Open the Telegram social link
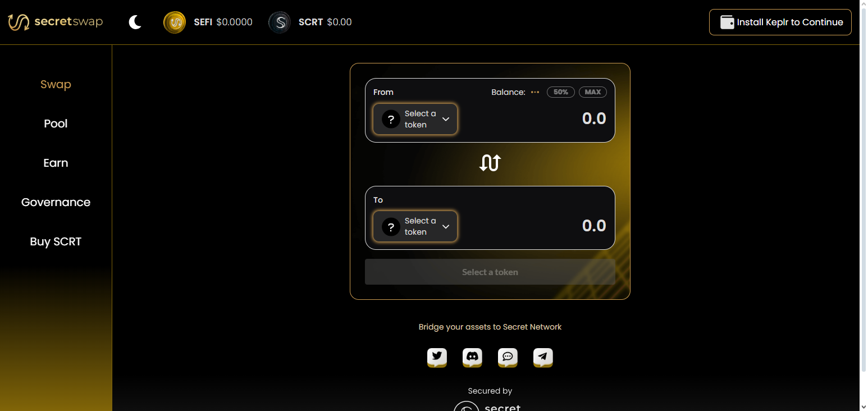 [543, 357]
